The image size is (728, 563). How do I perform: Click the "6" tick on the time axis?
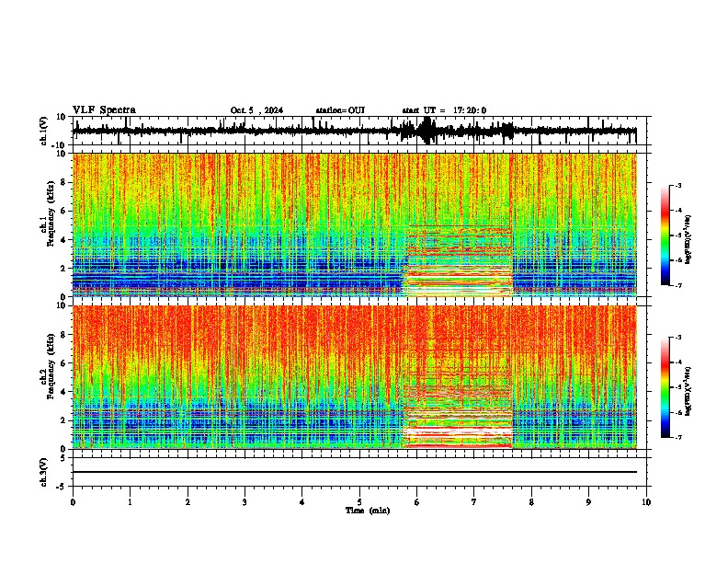[417, 502]
